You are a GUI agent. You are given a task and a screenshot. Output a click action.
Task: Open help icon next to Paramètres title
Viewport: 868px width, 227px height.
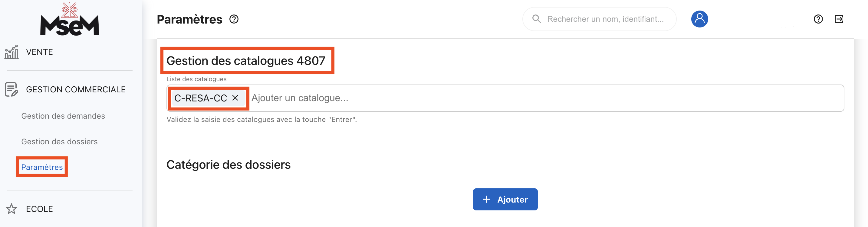coord(234,19)
